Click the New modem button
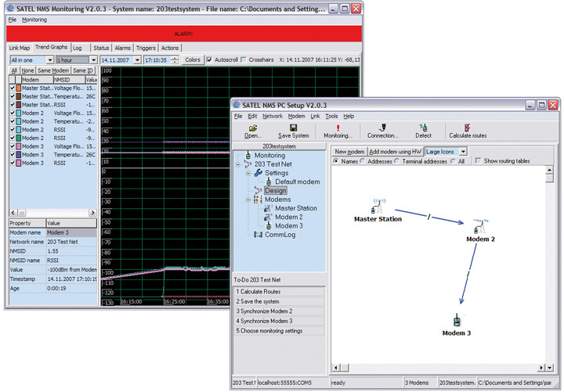 point(349,152)
